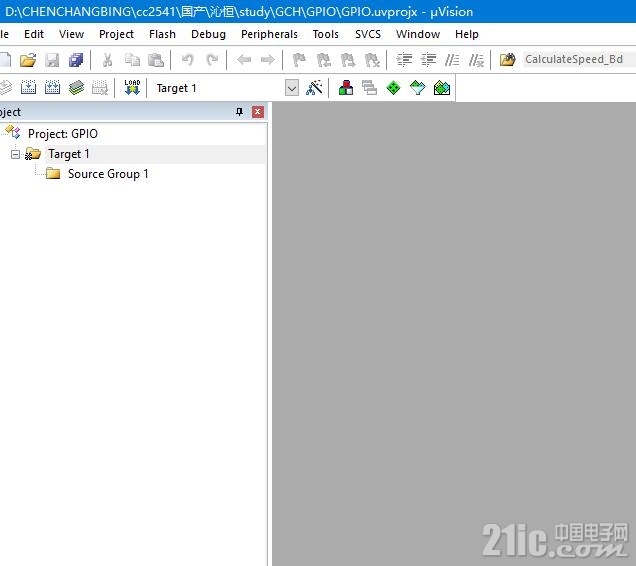Click the Save All icon
The image size is (636, 566).
click(76, 60)
